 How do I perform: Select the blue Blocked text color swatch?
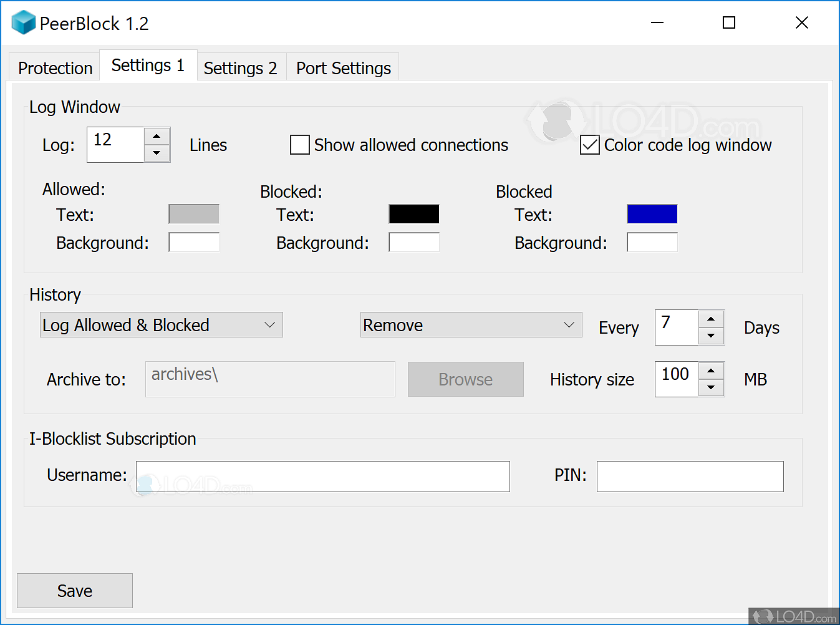coord(652,214)
